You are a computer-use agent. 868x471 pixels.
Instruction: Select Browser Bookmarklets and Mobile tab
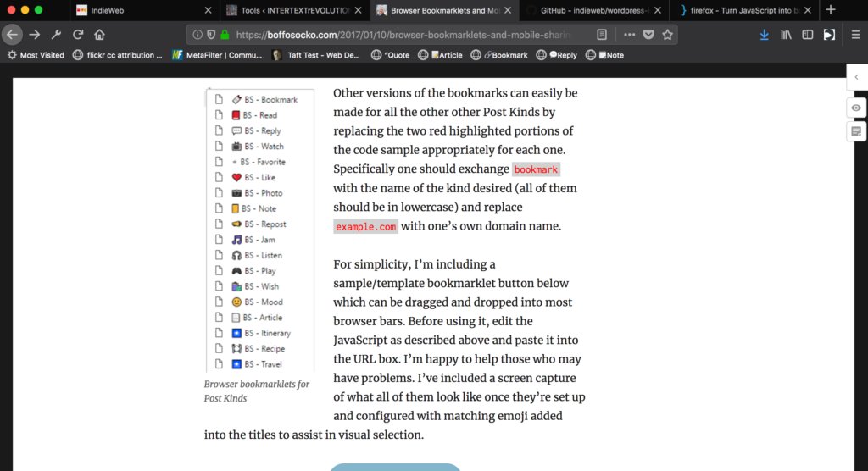[444, 10]
